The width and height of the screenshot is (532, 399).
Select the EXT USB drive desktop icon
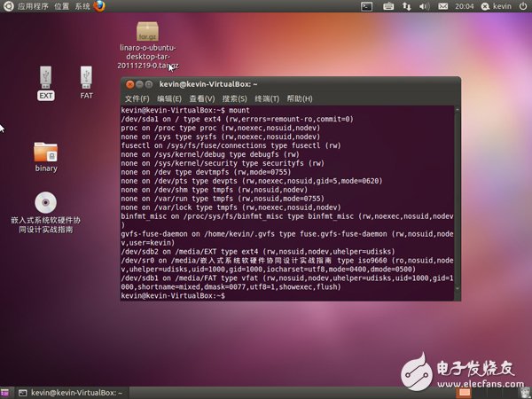[x=46, y=77]
